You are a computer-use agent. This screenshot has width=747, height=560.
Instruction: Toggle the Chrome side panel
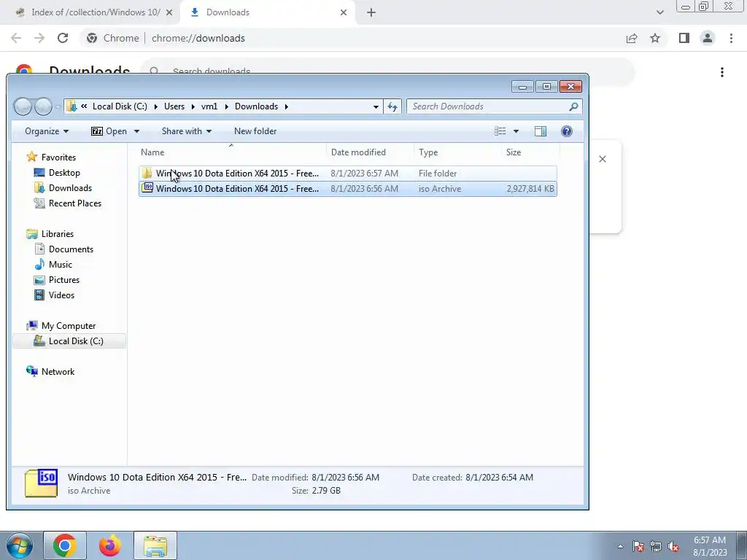click(684, 38)
